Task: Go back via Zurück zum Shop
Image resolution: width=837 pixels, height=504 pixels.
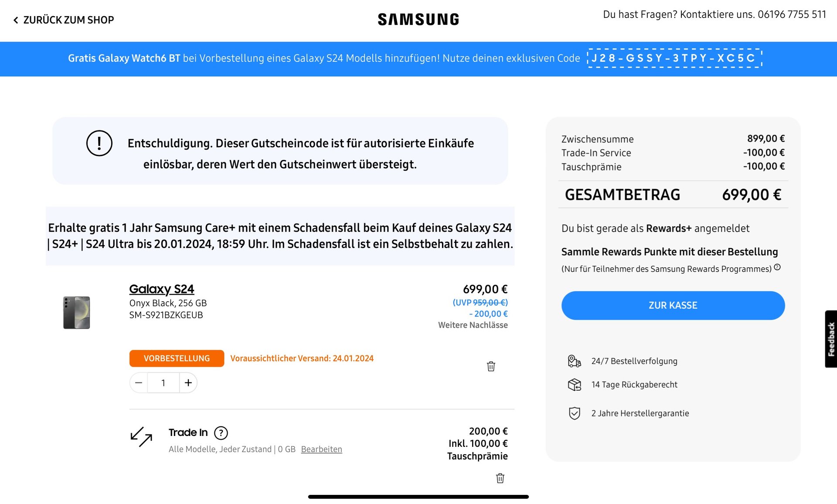Action: click(64, 20)
